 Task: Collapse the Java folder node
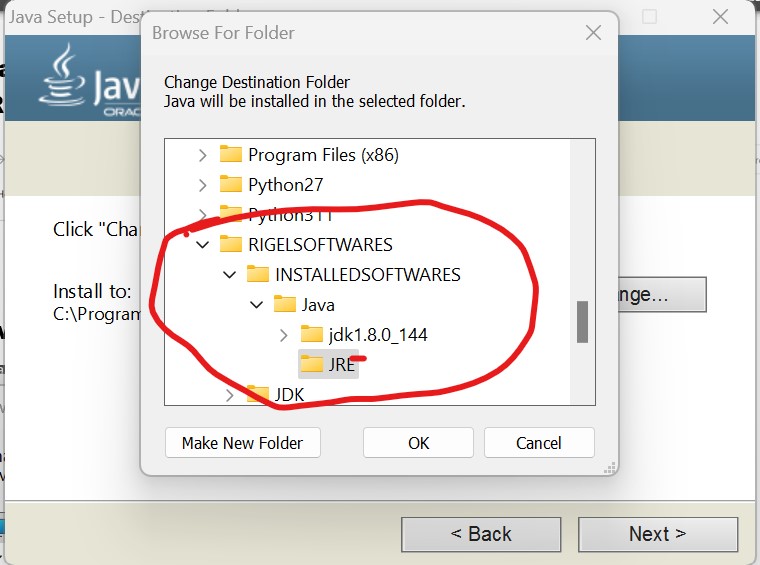pos(256,305)
